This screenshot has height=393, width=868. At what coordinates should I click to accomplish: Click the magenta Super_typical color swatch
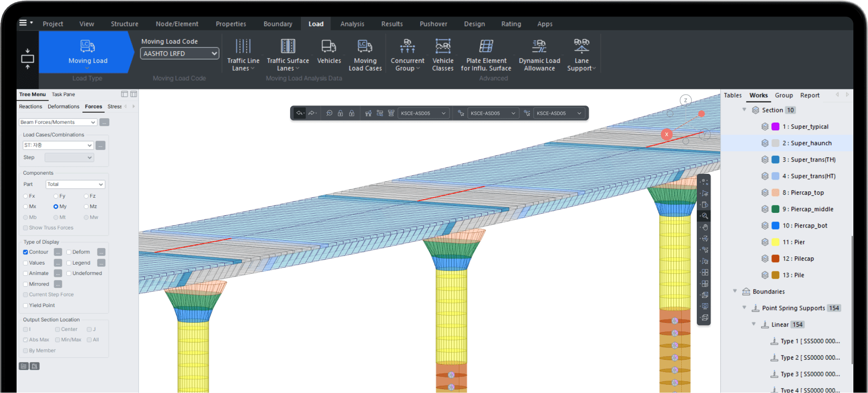pyautogui.click(x=775, y=126)
